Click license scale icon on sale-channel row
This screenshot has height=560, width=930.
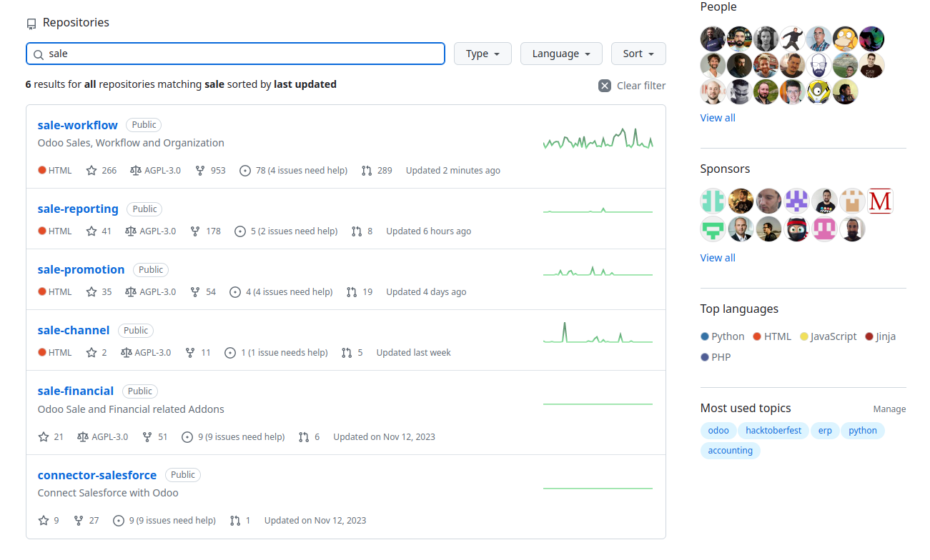127,353
